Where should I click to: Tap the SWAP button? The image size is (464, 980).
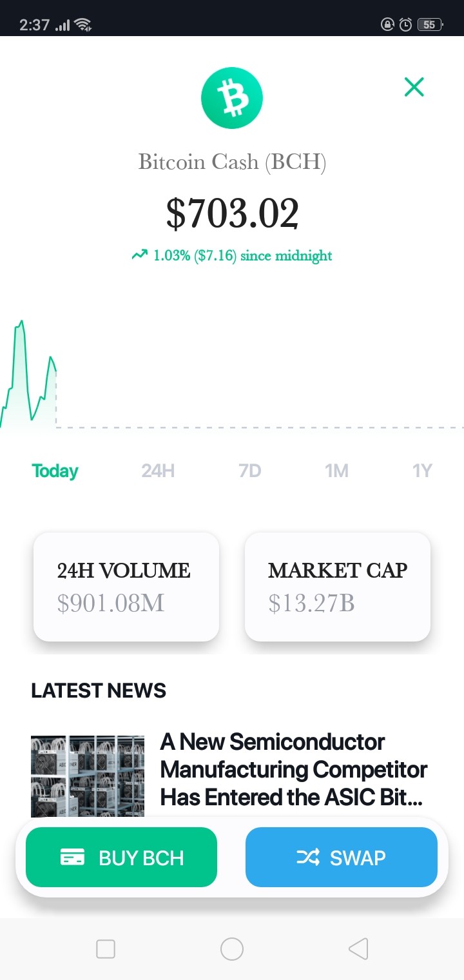[342, 857]
